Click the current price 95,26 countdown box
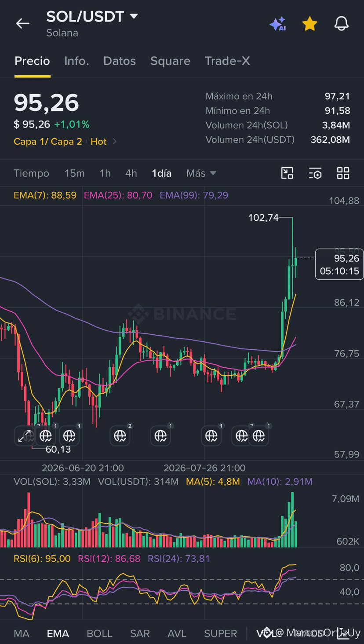Screen dimensions: 364x644 (x=339, y=264)
